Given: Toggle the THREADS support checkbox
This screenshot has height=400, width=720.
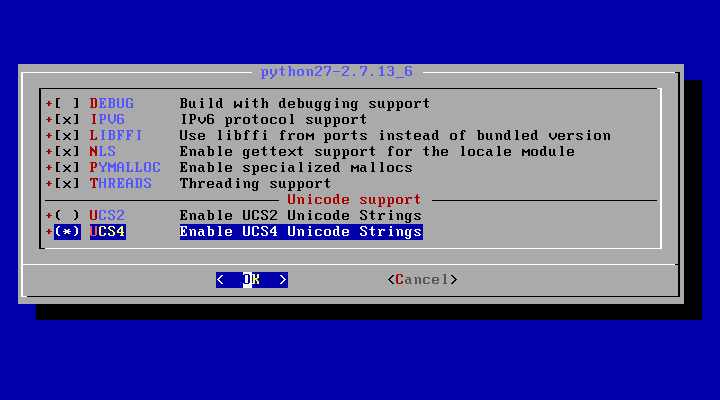Looking at the screenshot, I should (x=67, y=184).
